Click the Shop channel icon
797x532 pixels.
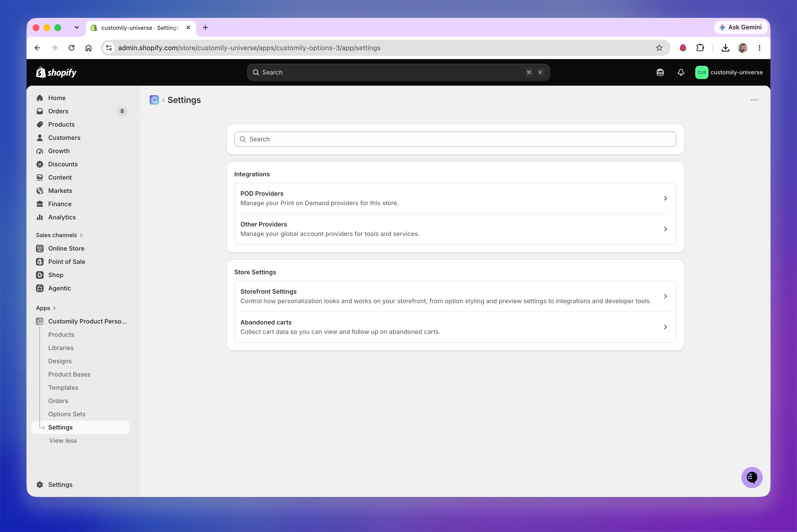point(40,275)
